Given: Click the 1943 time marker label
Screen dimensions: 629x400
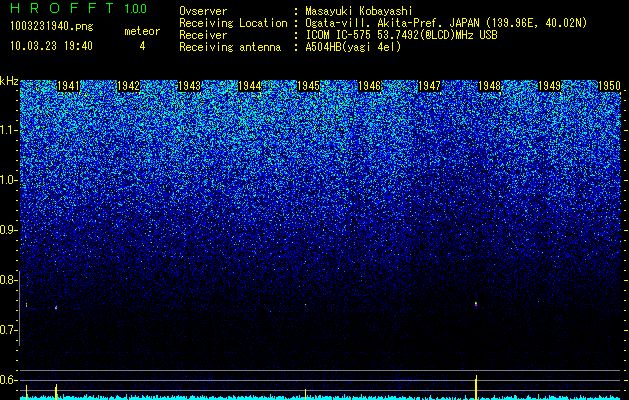Looking at the screenshot, I should pos(189,86).
